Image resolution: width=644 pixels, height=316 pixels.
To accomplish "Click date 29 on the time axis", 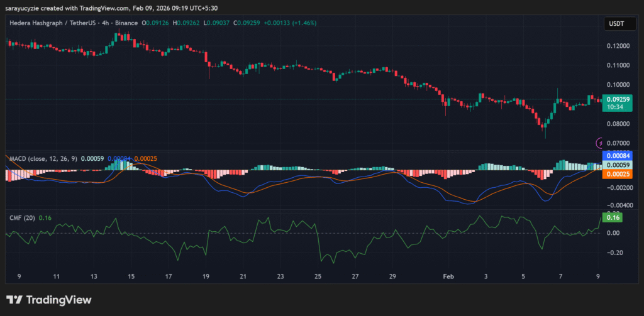I will [392, 276].
